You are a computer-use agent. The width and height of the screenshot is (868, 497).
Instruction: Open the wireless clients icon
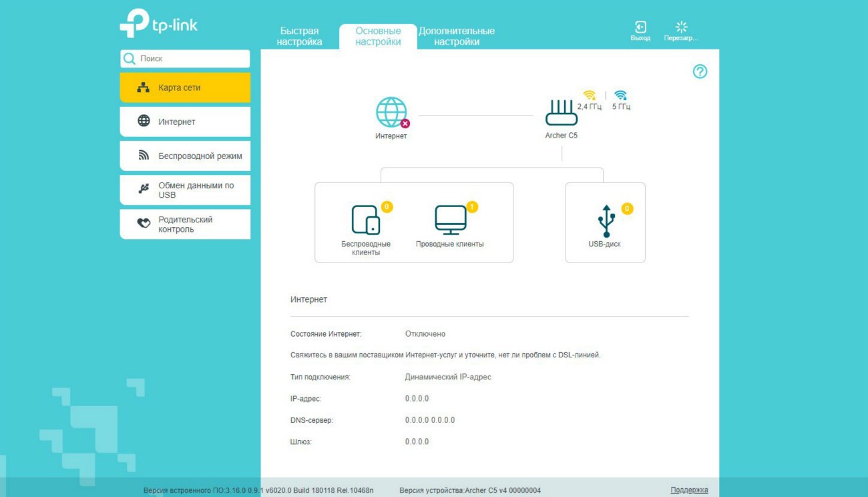tap(365, 220)
